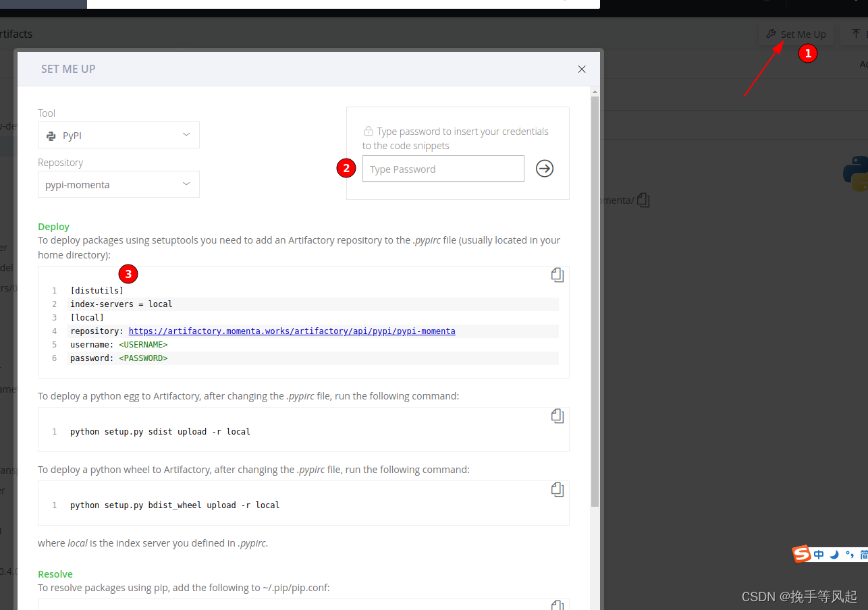Viewport: 868px width, 610px height.
Task: Click the [distutils] code line
Action: (x=97, y=291)
